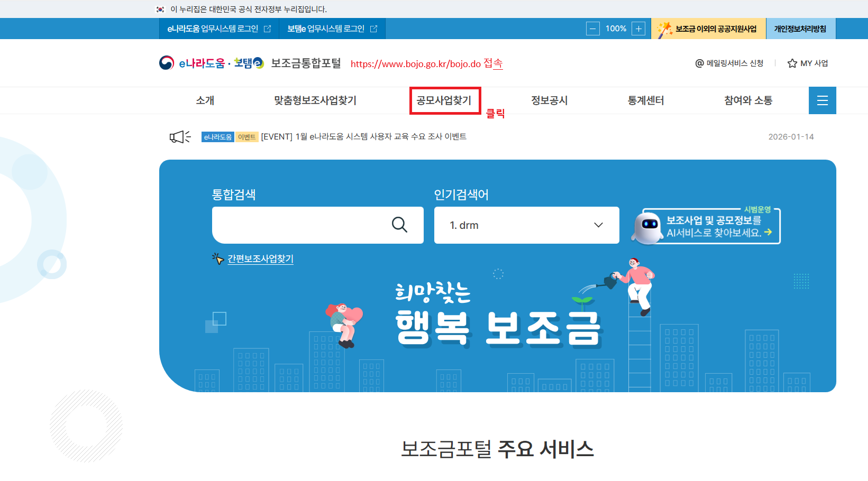Screen dimensions: 868x481
Task: Open the 맞춤형보조사업찾기 menu
Action: 315,100
